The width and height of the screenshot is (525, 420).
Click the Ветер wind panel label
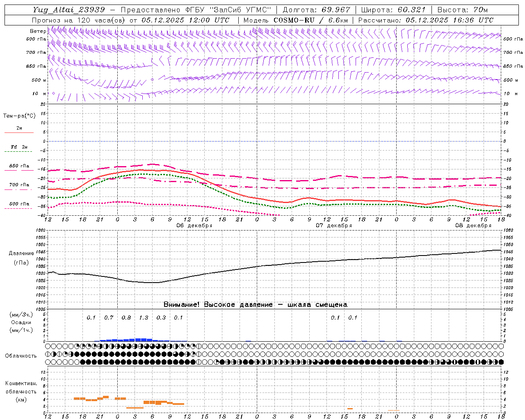point(38,31)
